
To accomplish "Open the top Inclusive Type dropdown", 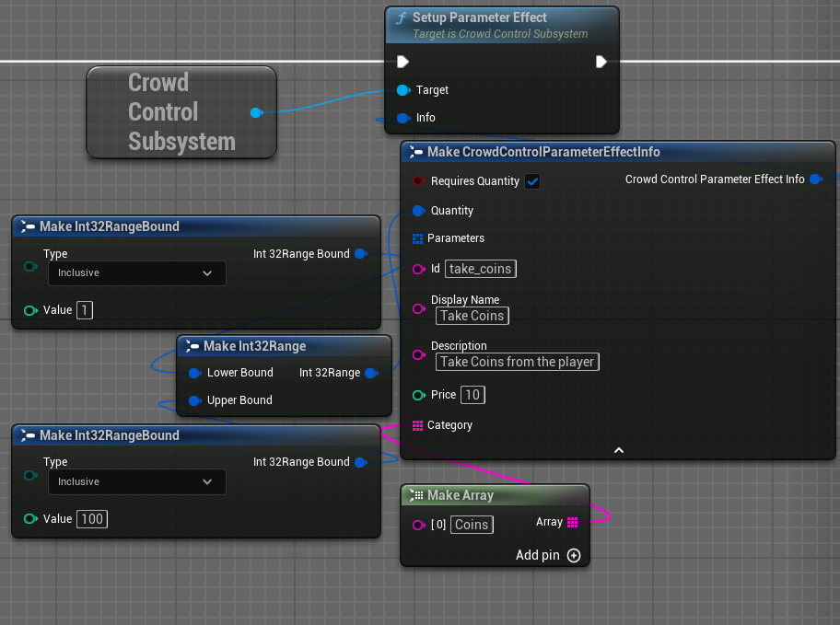I will click(x=137, y=273).
